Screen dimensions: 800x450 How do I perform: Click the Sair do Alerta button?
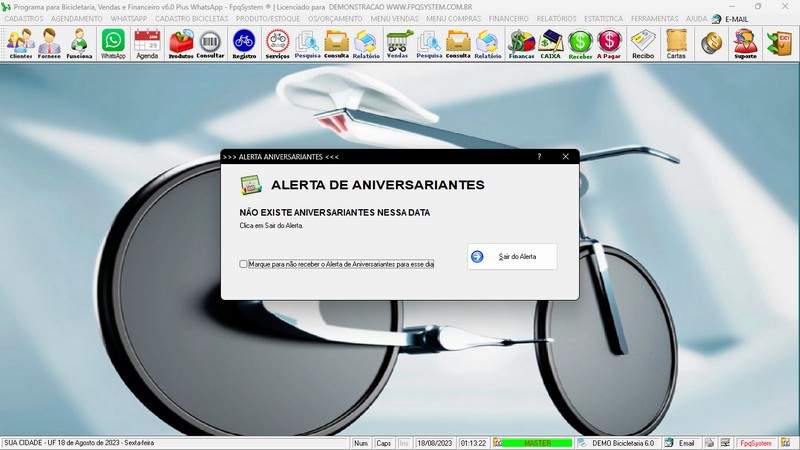(x=512, y=257)
